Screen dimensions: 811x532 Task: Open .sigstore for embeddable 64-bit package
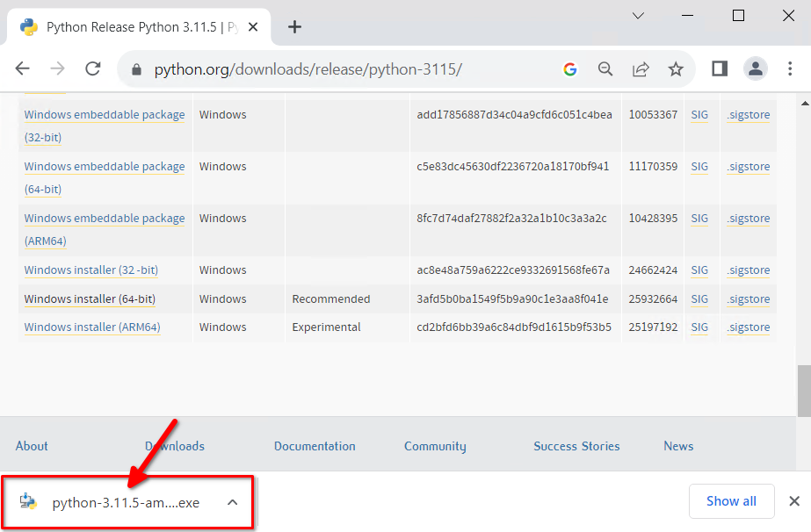pyautogui.click(x=748, y=167)
